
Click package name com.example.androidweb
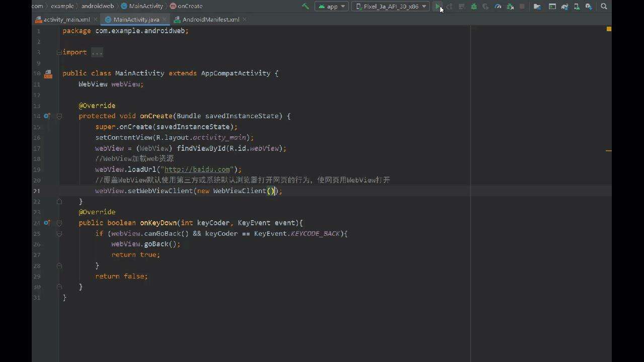[140, 31]
